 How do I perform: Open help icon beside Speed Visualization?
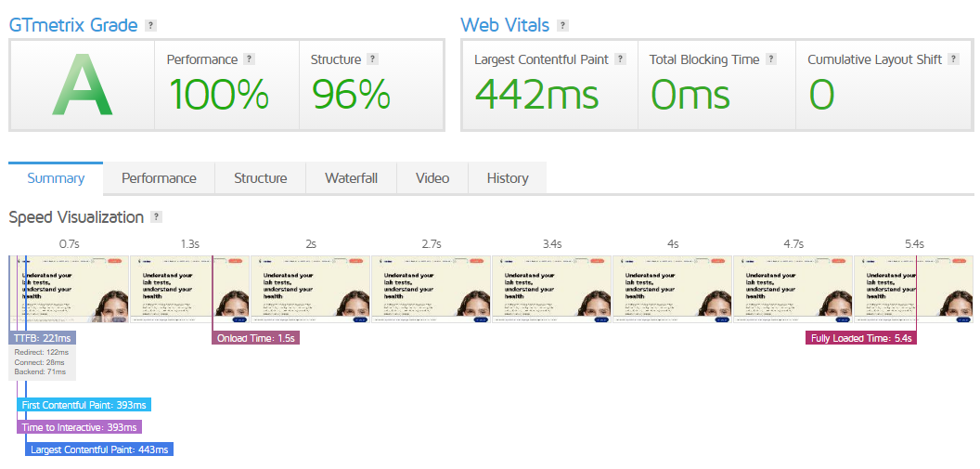[157, 217]
